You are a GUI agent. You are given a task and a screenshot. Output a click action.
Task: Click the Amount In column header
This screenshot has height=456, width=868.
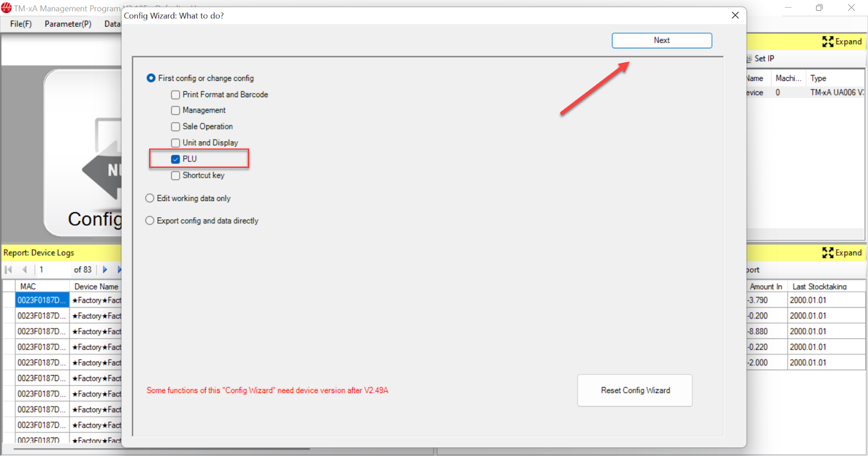point(767,286)
